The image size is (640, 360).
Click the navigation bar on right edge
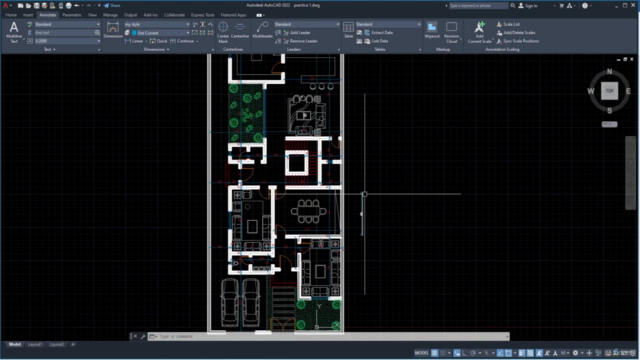(630, 173)
